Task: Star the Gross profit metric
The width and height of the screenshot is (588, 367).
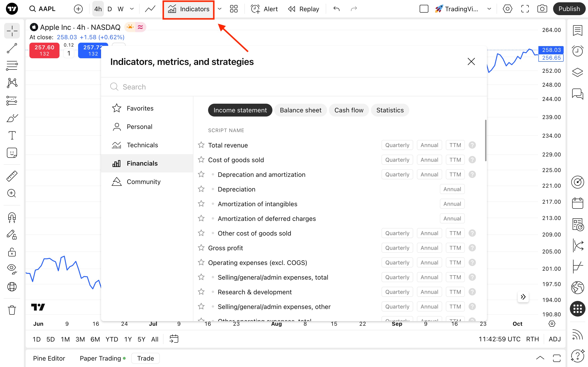Action: click(201, 248)
